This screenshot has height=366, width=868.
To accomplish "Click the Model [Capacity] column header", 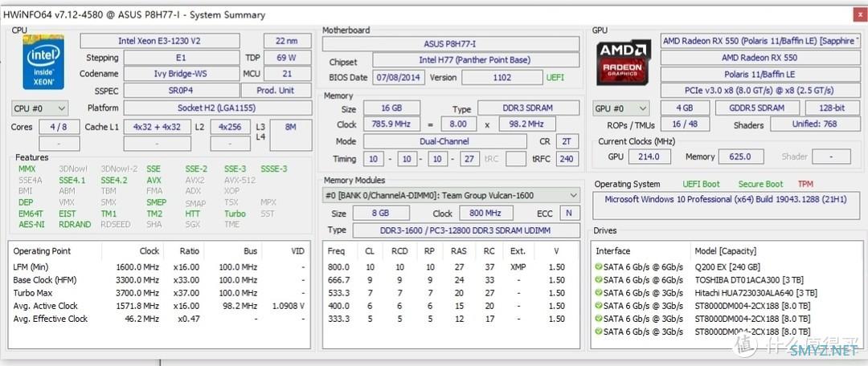I will (725, 251).
